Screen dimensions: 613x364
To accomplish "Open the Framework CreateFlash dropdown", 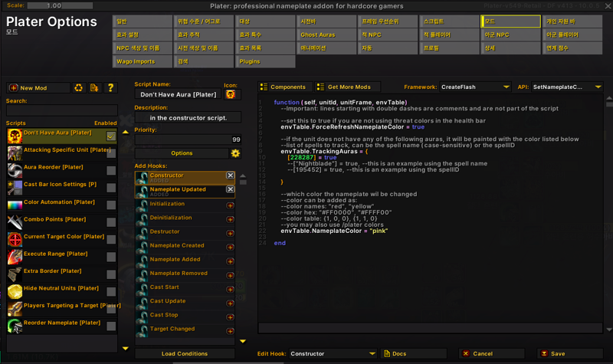I will [x=475, y=87].
